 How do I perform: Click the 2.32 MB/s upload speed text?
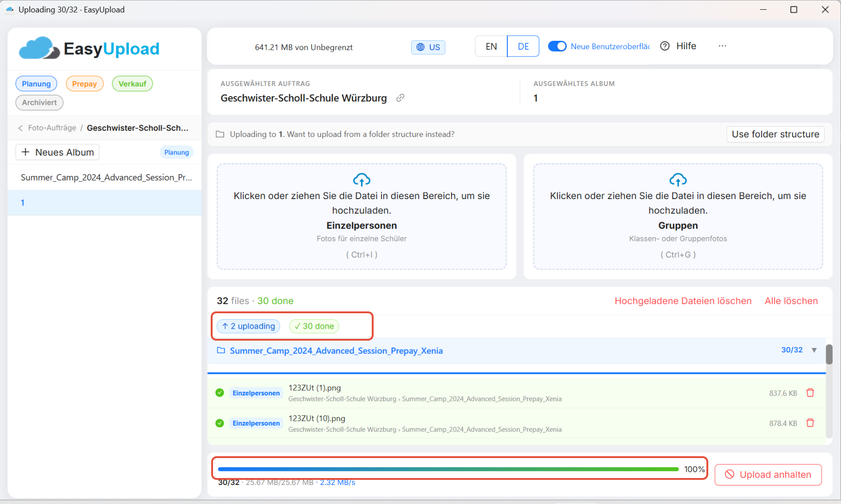pyautogui.click(x=337, y=483)
